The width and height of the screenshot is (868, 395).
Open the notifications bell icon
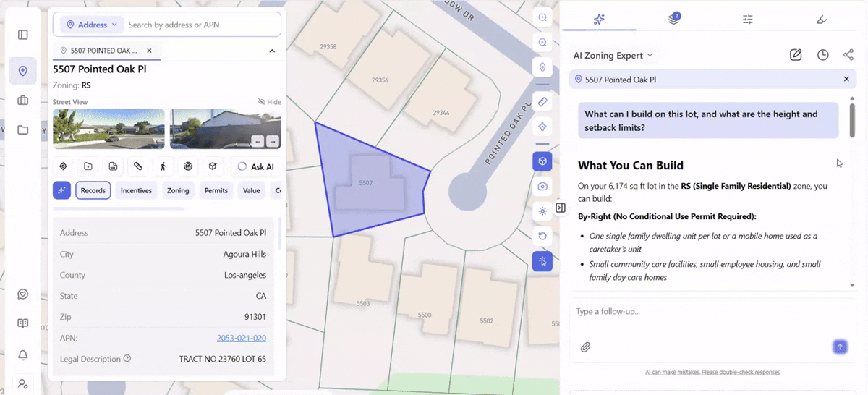coord(23,354)
